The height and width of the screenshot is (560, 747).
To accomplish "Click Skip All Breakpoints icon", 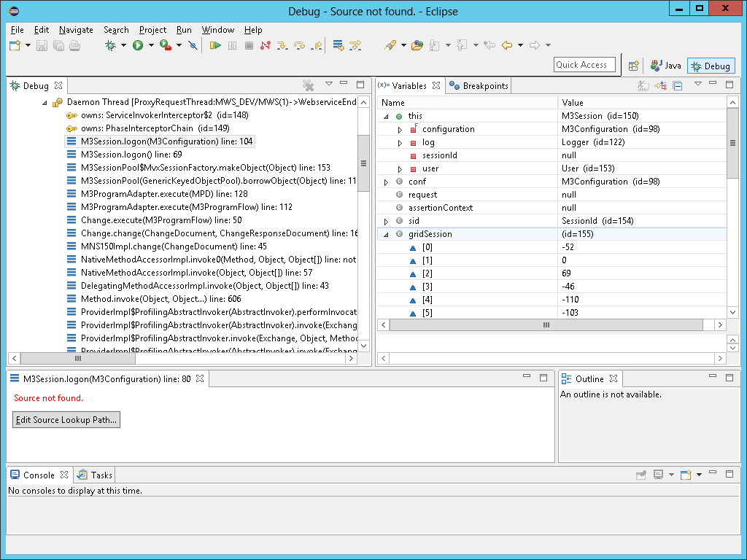I will (193, 45).
